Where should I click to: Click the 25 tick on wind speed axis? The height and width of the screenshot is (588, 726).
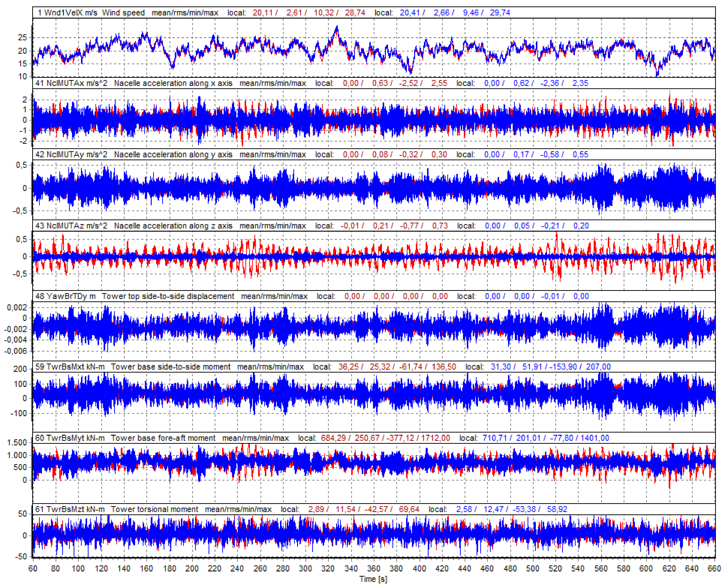coord(22,38)
